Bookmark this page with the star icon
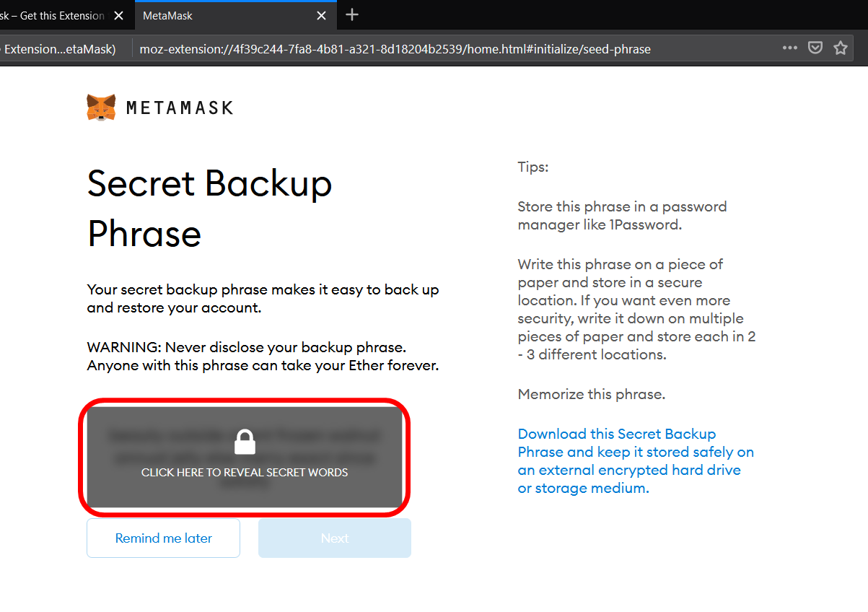 (x=840, y=48)
